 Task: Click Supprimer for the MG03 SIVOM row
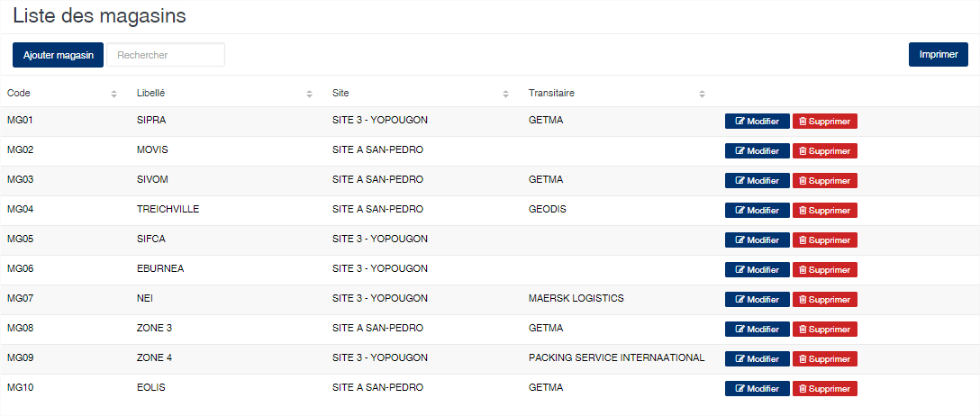point(825,180)
